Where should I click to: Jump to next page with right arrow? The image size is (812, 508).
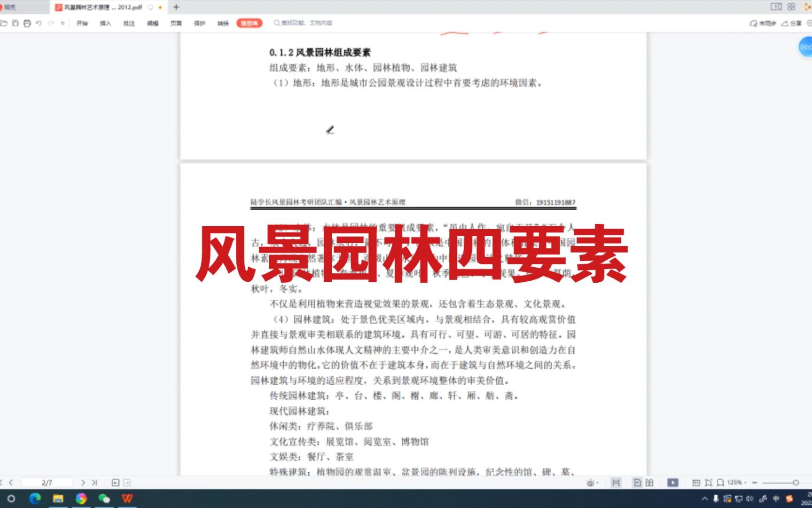tap(83, 482)
